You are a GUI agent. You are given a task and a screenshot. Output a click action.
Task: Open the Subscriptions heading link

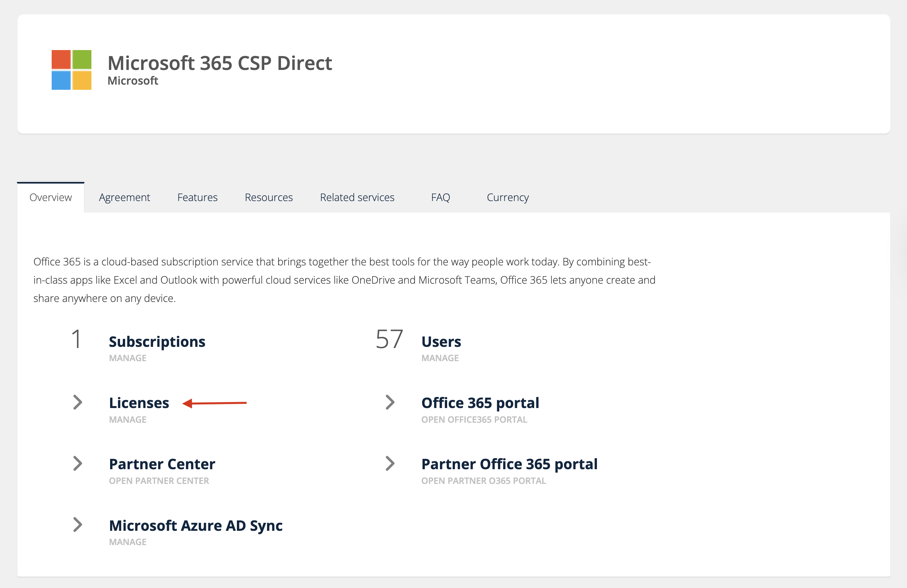(157, 342)
